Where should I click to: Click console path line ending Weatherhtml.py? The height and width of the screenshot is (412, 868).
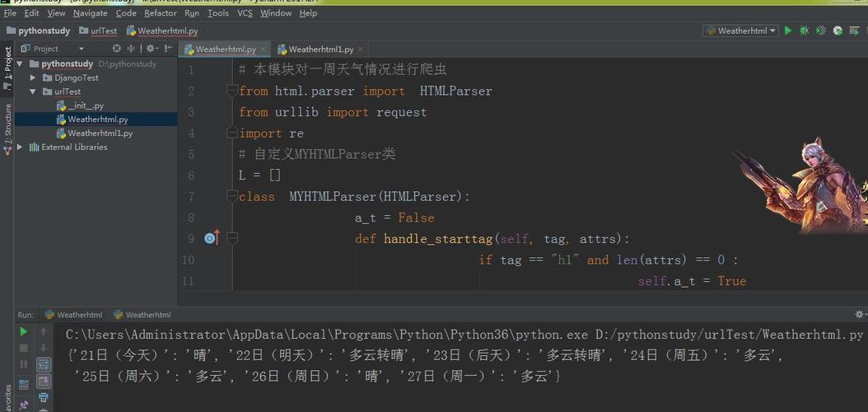(464, 335)
